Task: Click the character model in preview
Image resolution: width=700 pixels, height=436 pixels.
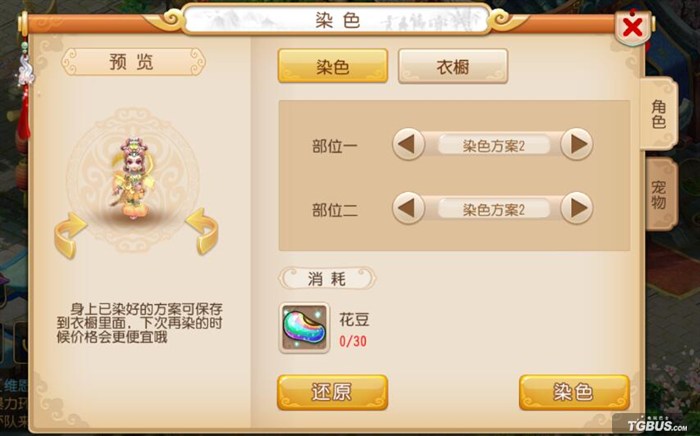Action: pos(133,179)
